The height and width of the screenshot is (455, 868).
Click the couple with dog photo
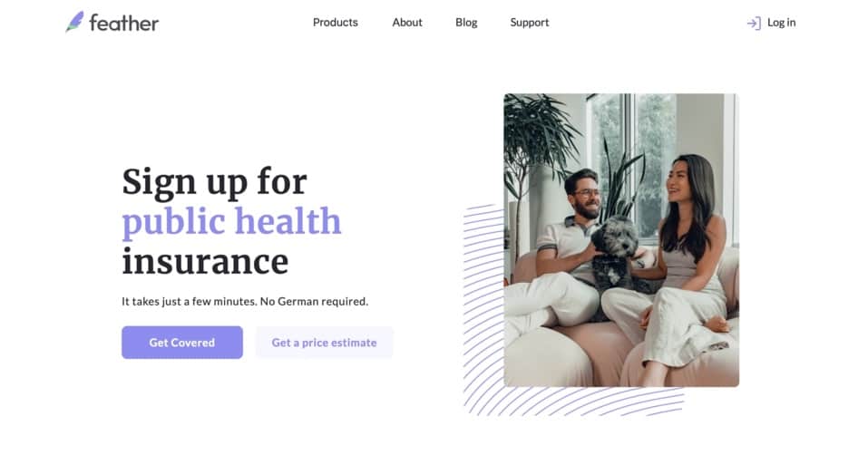coord(621,240)
